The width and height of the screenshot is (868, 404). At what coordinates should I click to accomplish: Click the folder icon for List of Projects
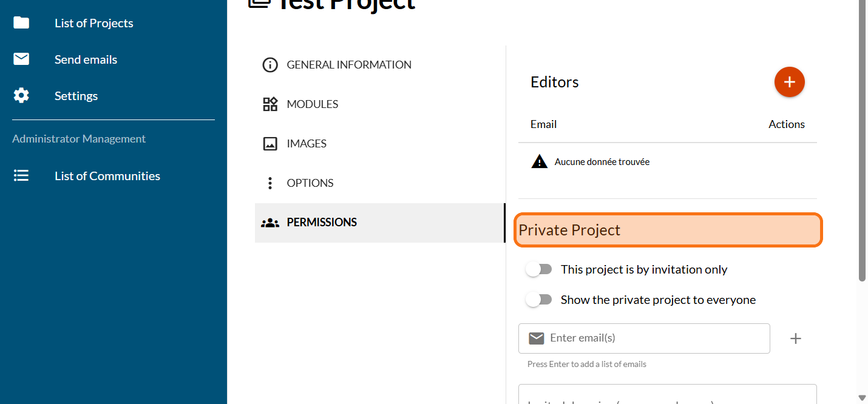pyautogui.click(x=21, y=23)
